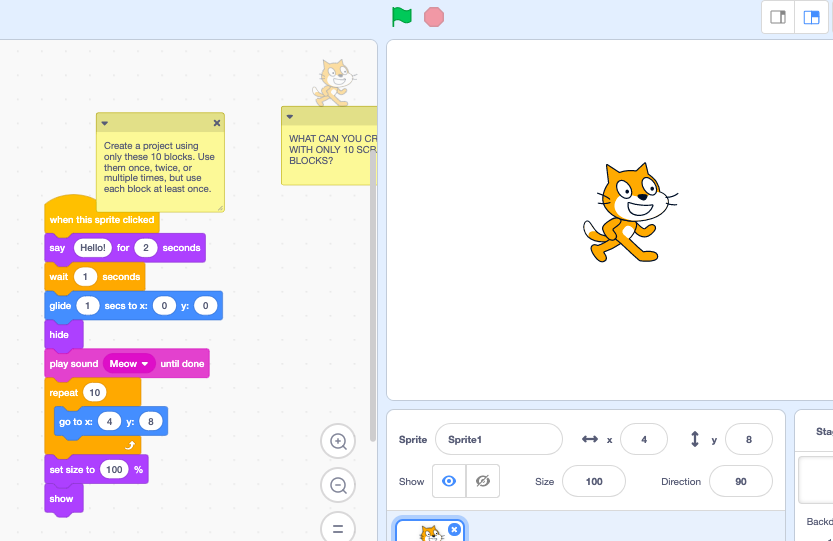This screenshot has height=541, width=833.
Task: Click the wait block's 1 seconds value
Action: click(x=85, y=277)
